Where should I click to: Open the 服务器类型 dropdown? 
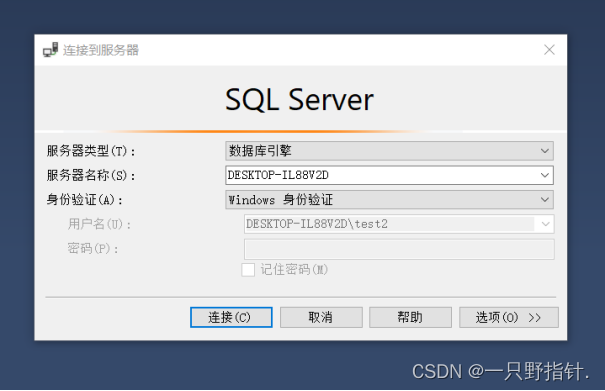pyautogui.click(x=389, y=151)
